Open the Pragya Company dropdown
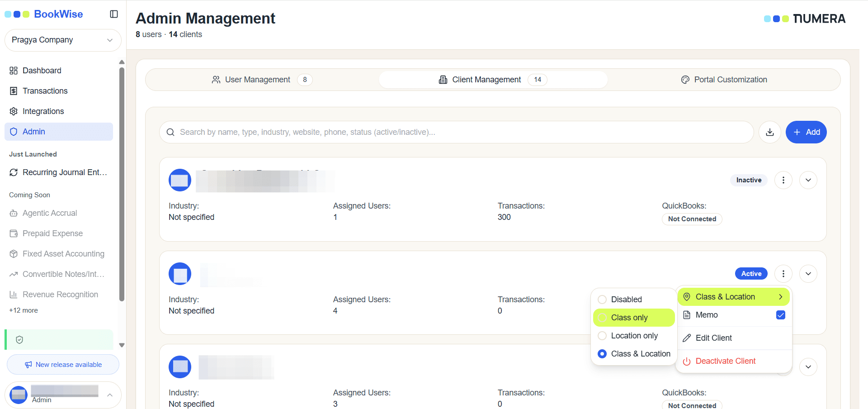The image size is (868, 409). (63, 40)
